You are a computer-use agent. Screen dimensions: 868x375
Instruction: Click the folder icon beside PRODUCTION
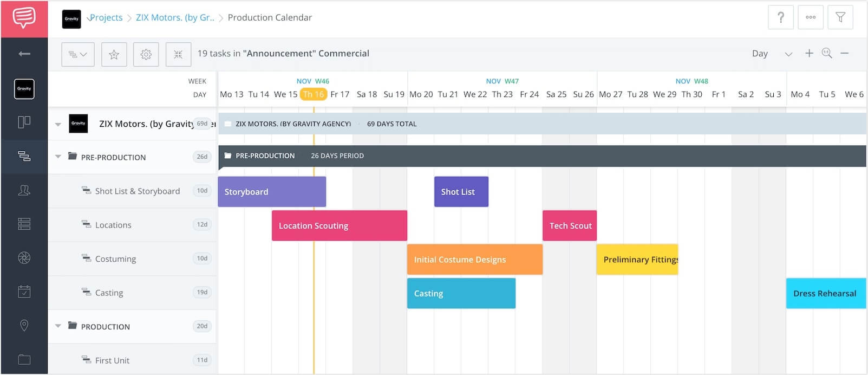(72, 326)
